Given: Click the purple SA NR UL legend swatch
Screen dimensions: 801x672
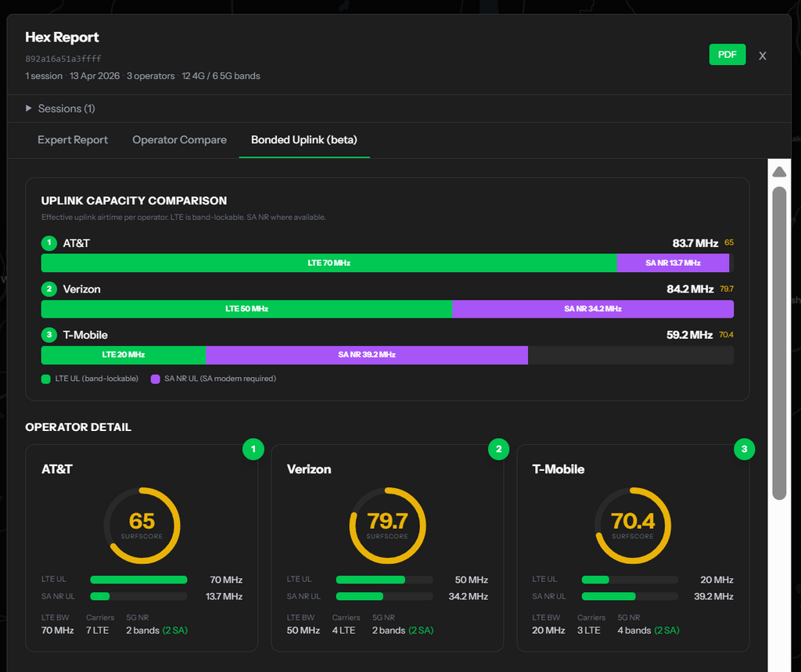Looking at the screenshot, I should [156, 379].
